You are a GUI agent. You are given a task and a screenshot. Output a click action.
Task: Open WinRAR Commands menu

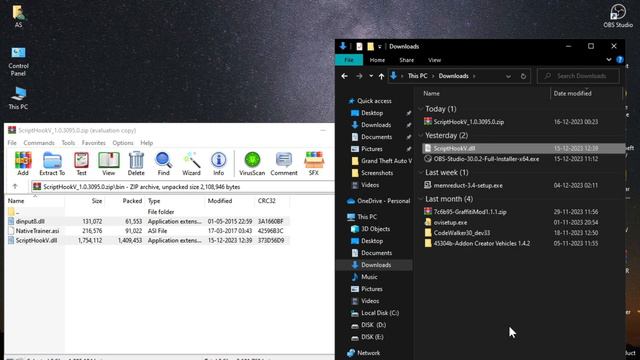click(x=39, y=143)
